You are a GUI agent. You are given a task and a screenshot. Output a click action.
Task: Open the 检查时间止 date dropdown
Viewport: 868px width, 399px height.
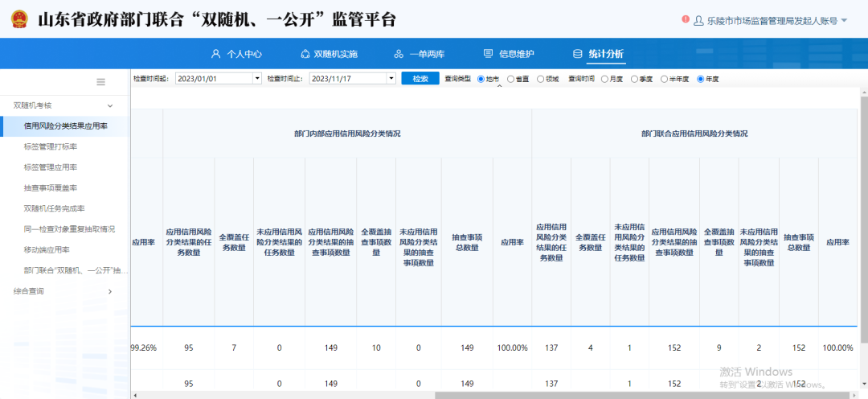tap(391, 79)
